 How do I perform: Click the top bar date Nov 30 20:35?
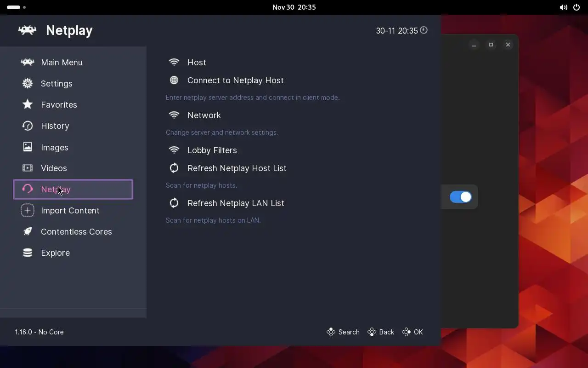point(294,7)
